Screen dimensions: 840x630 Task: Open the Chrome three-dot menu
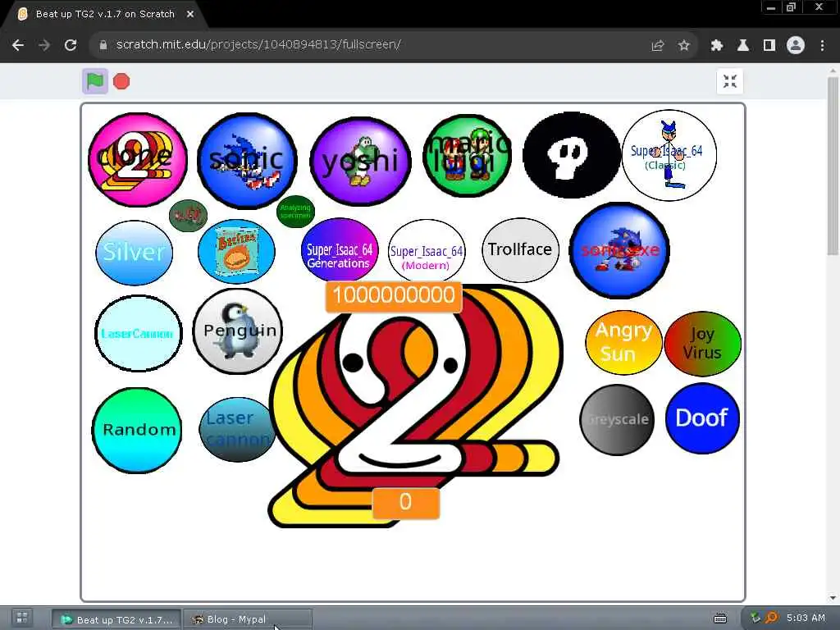[x=822, y=46]
